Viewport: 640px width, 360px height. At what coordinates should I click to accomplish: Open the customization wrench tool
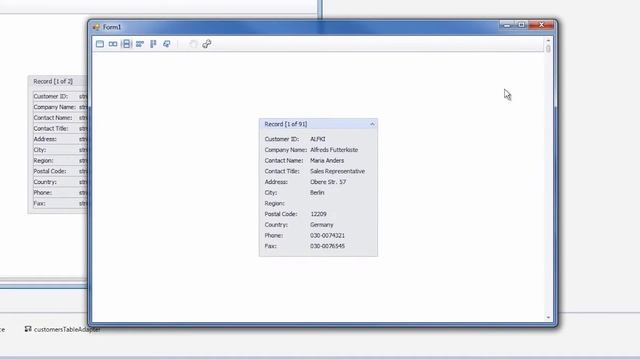pos(207,44)
